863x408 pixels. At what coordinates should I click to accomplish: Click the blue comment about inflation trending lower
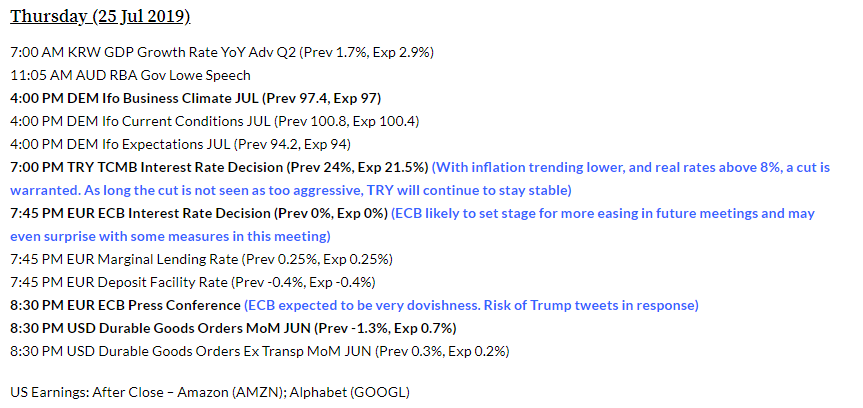coord(632,167)
